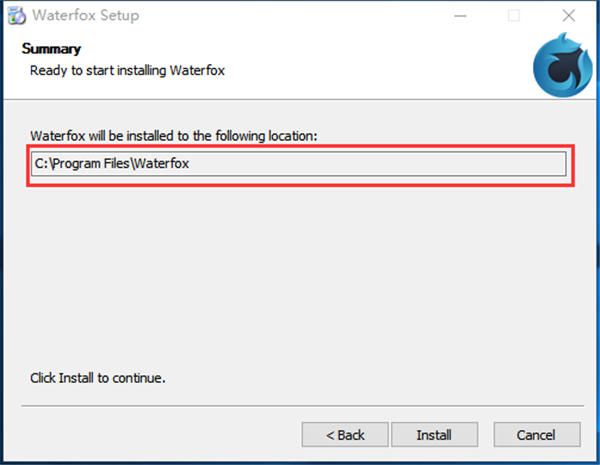Click the Waterfox installer icon in title bar
The width and height of the screenshot is (600, 465).
(15, 15)
